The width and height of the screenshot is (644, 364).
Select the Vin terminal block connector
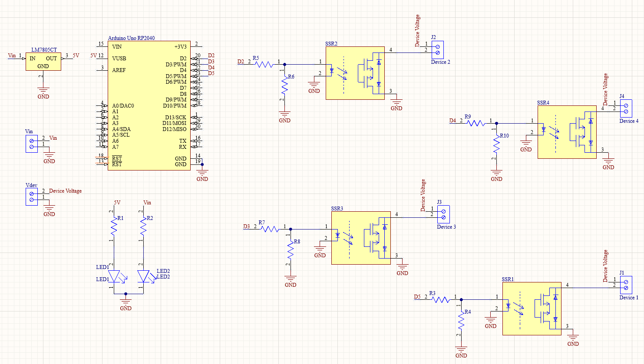click(32, 144)
